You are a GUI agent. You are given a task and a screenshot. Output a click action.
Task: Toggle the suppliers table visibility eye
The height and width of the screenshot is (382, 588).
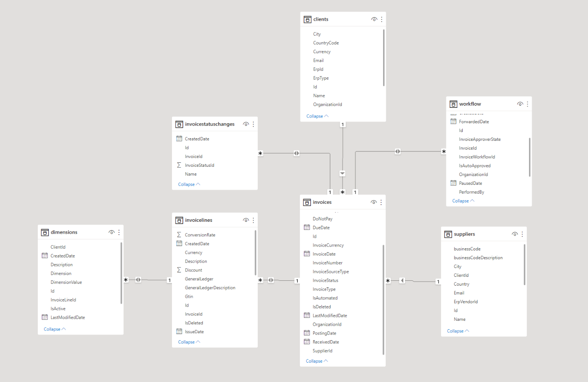point(515,234)
